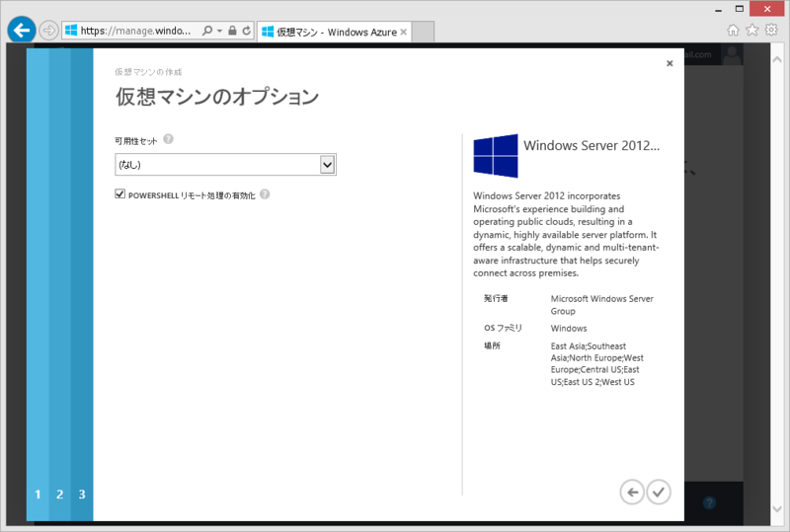This screenshot has height=532, width=790.
Task: Click the Microsoft Windows Server Group publisher text
Action: tap(601, 305)
